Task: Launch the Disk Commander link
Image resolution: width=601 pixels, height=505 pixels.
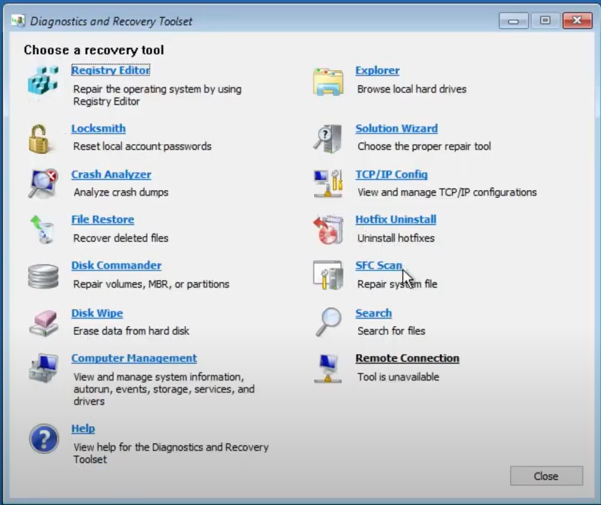Action: pos(116,266)
